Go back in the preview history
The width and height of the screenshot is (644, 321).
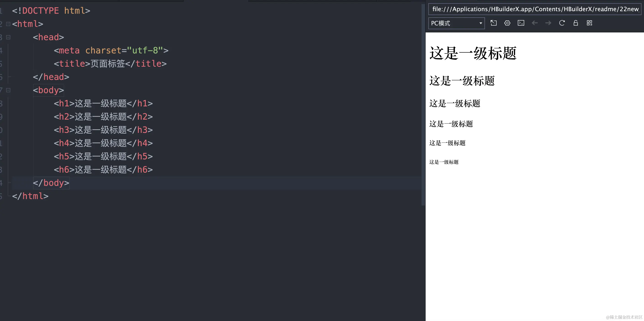[535, 23]
